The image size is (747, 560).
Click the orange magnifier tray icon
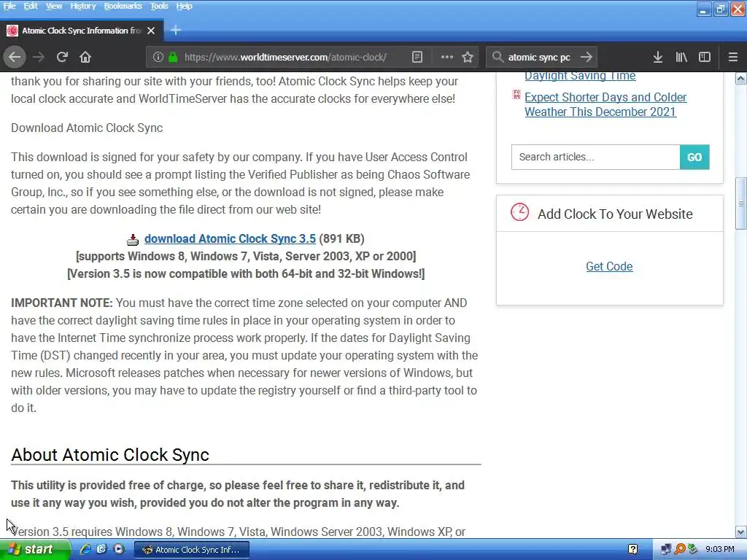(x=680, y=550)
